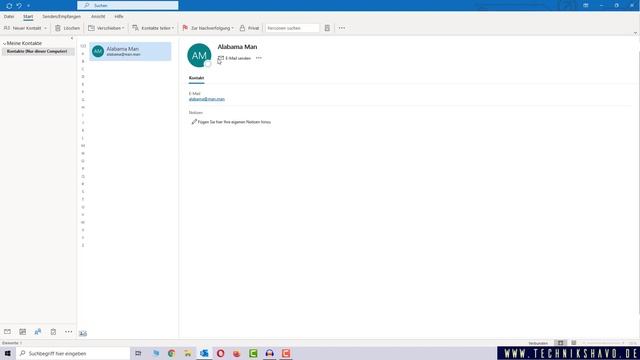Click the contact card icon below index
640x360 pixels.
pyautogui.click(x=83, y=333)
